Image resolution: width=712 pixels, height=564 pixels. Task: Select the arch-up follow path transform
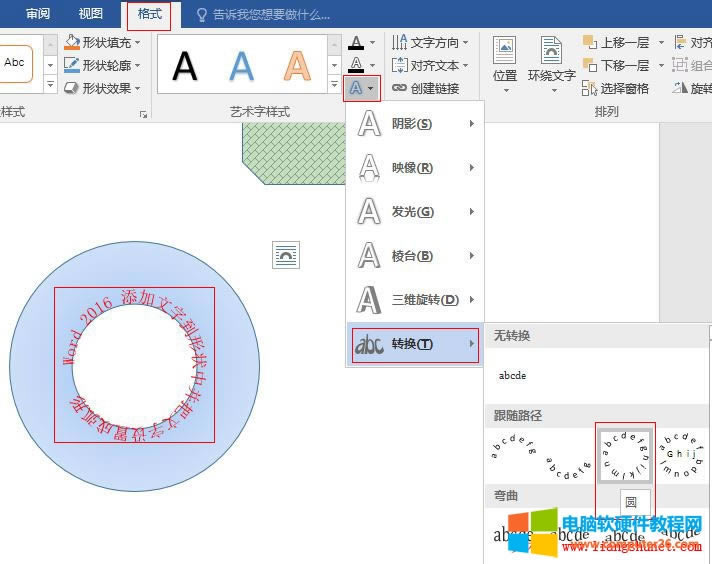click(x=514, y=447)
